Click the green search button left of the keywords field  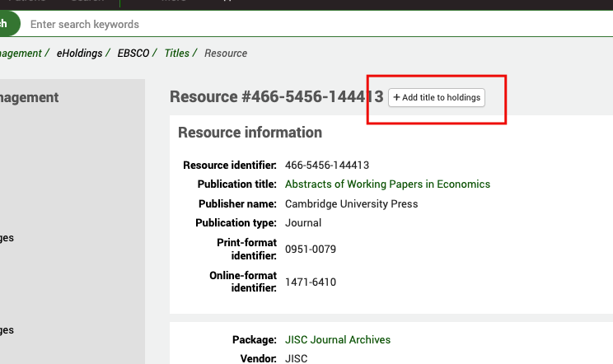tap(7, 24)
